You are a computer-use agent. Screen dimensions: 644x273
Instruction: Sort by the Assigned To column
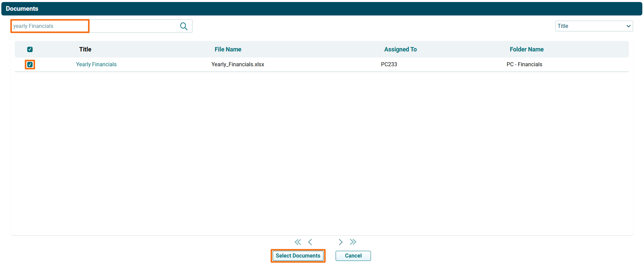click(400, 49)
